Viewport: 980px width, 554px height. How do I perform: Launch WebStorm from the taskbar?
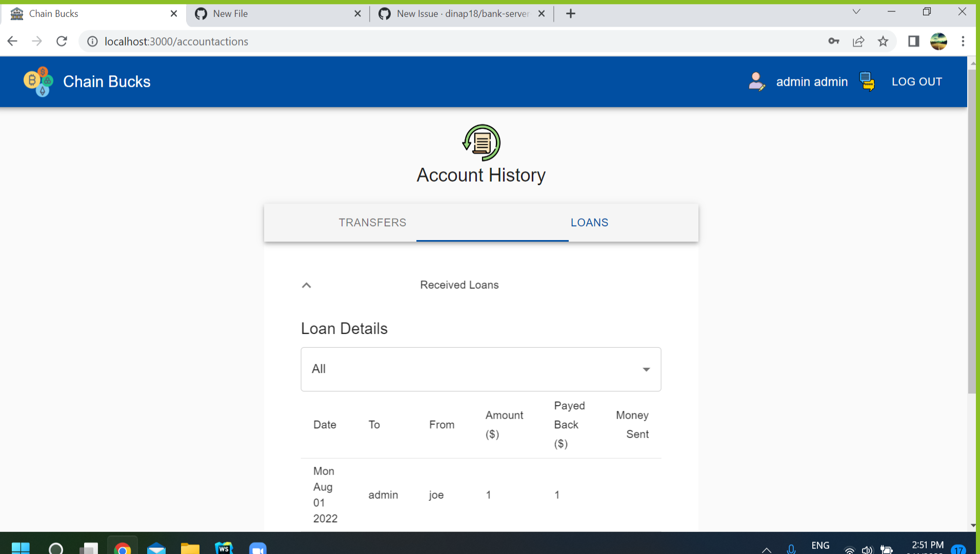click(224, 547)
